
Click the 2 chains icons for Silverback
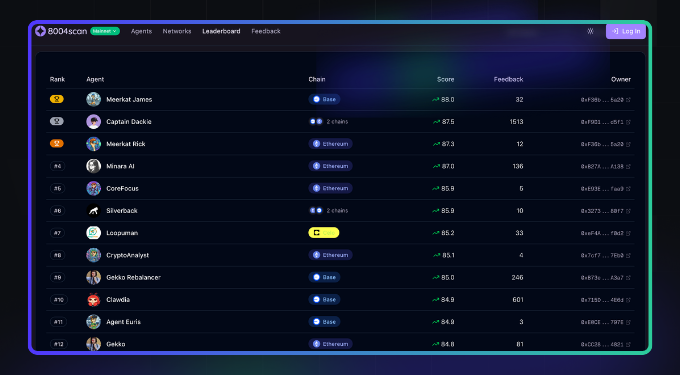point(316,211)
